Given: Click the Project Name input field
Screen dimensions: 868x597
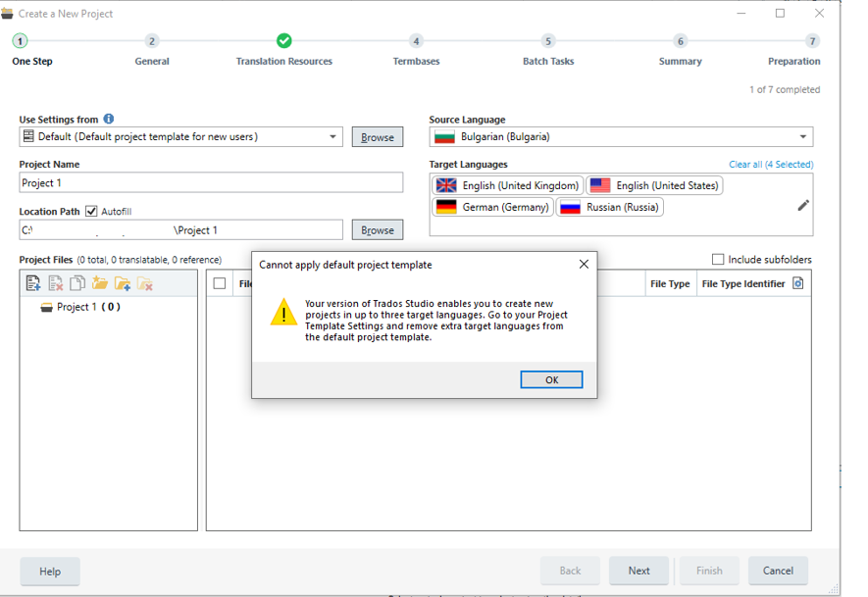Looking at the screenshot, I should click(x=211, y=182).
